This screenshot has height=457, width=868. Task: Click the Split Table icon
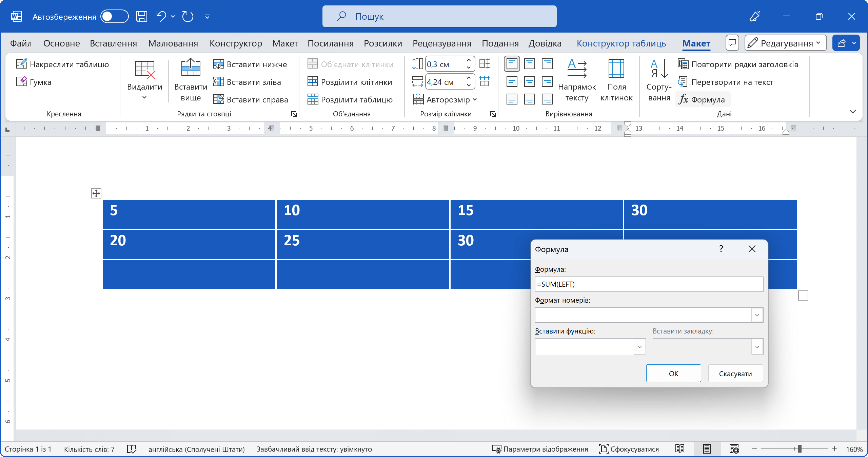[312, 99]
